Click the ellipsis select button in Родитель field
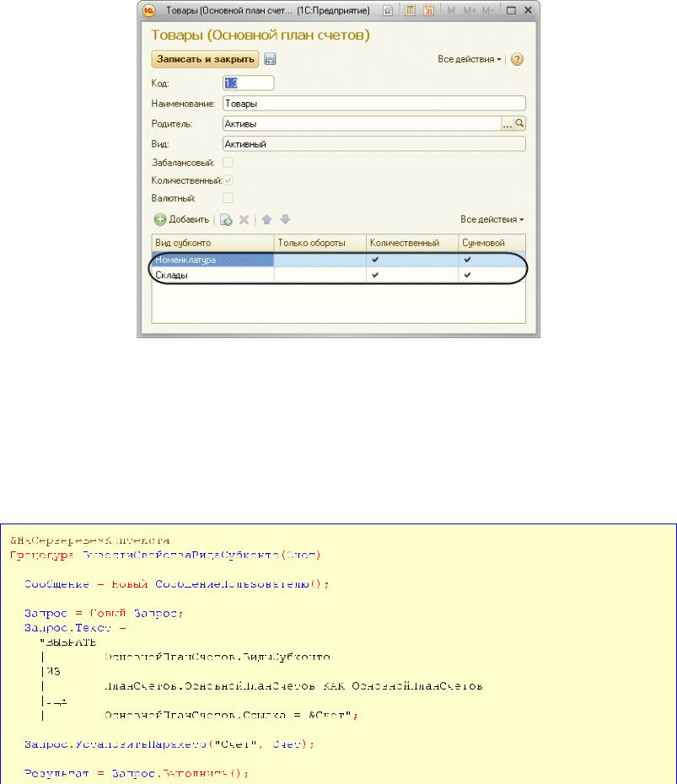Screen dimensions: 677x784 click(x=507, y=124)
